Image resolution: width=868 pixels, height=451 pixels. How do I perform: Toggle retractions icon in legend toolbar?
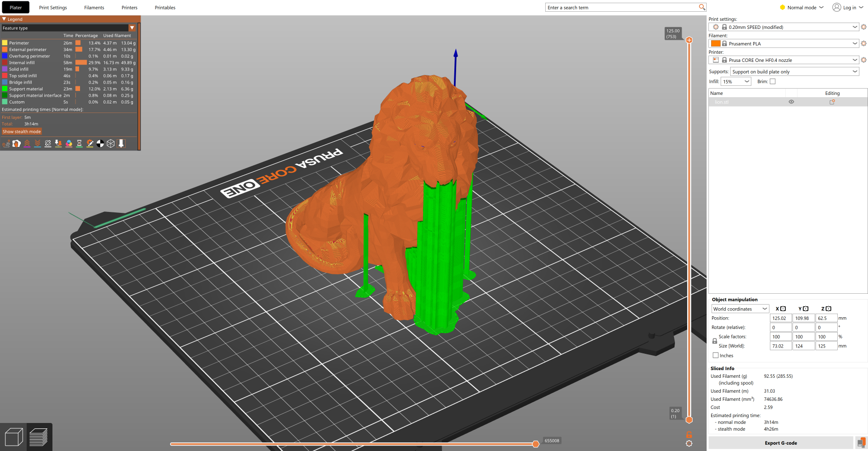pyautogui.click(x=27, y=144)
